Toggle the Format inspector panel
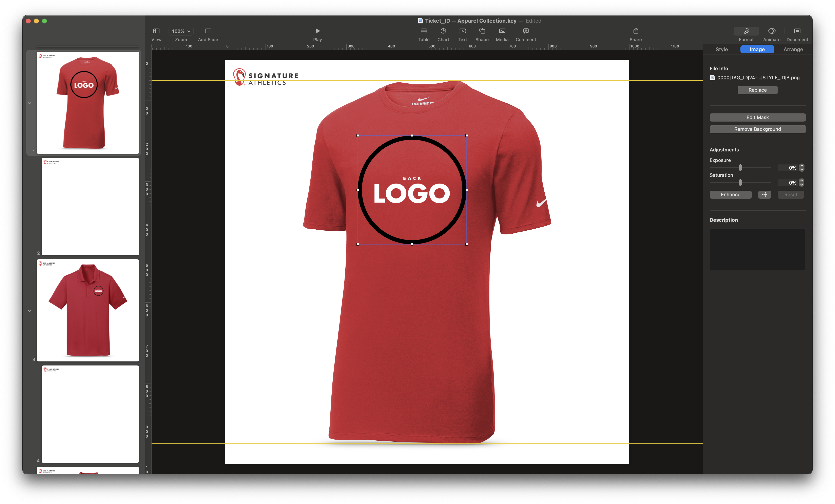 (746, 31)
